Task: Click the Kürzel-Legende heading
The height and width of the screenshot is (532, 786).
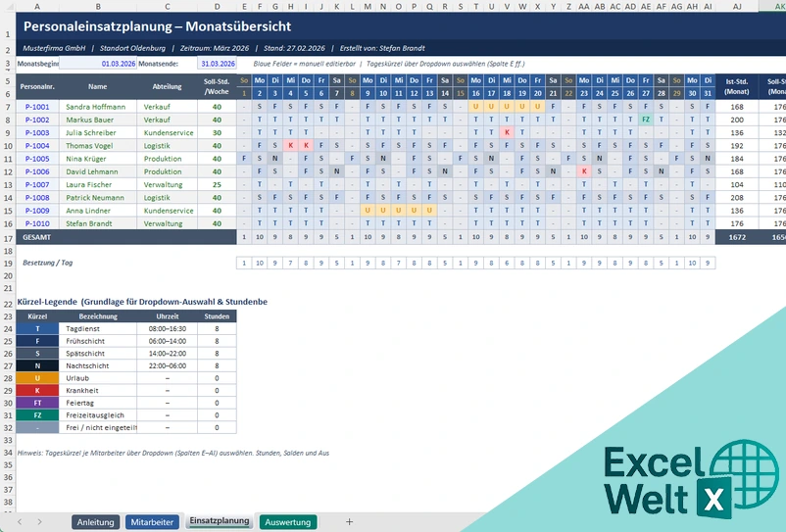Action: point(142,302)
